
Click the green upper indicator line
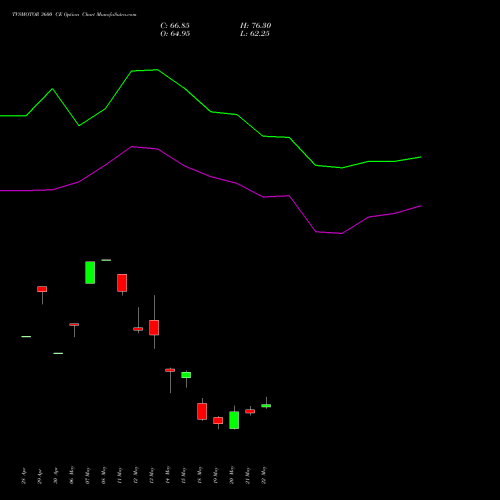[x=211, y=112]
